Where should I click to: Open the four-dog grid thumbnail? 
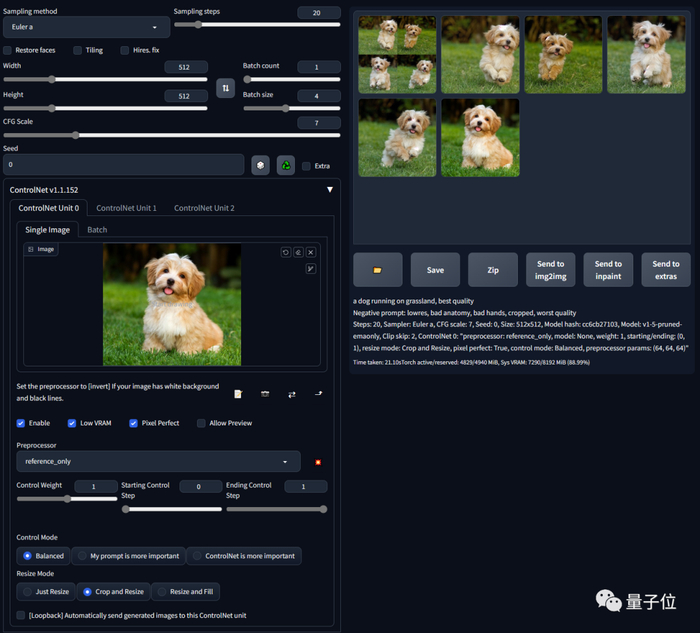coord(397,54)
